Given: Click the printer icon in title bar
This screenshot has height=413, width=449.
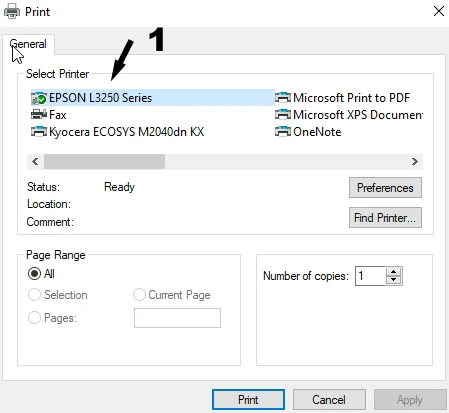Looking at the screenshot, I should [x=12, y=12].
